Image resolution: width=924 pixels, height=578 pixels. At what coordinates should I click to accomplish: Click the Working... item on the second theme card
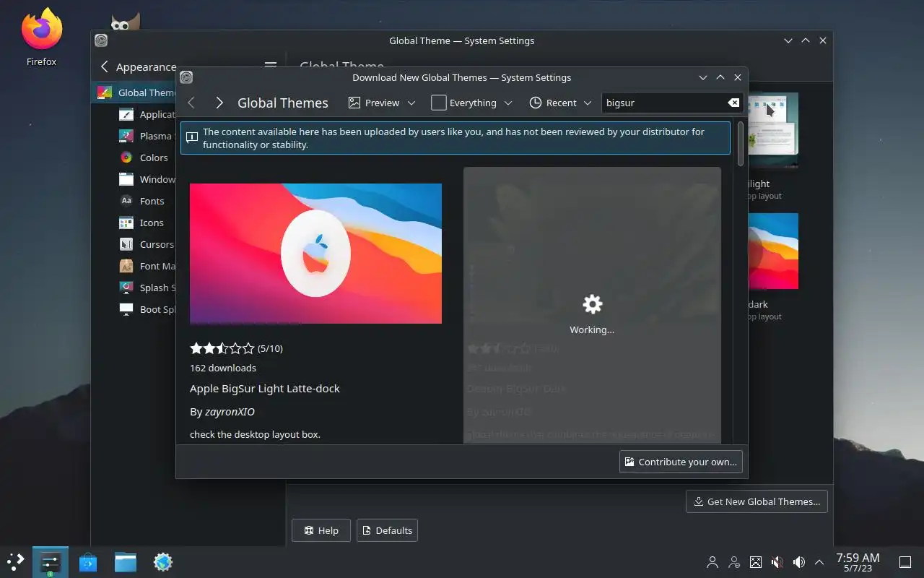pyautogui.click(x=592, y=314)
